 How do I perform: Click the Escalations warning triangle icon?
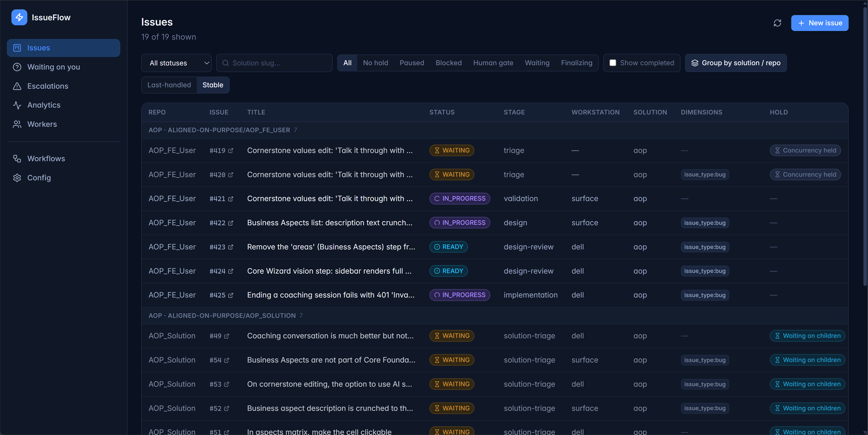point(17,86)
